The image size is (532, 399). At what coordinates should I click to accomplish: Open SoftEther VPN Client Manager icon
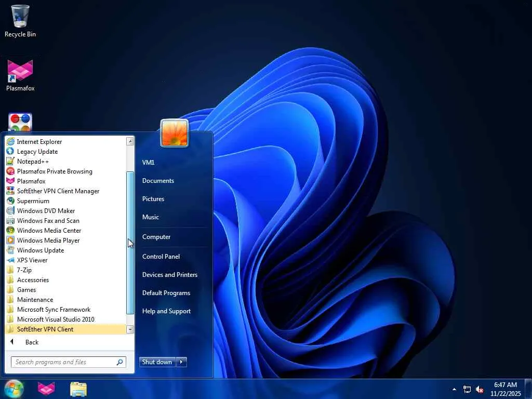[x=10, y=191]
